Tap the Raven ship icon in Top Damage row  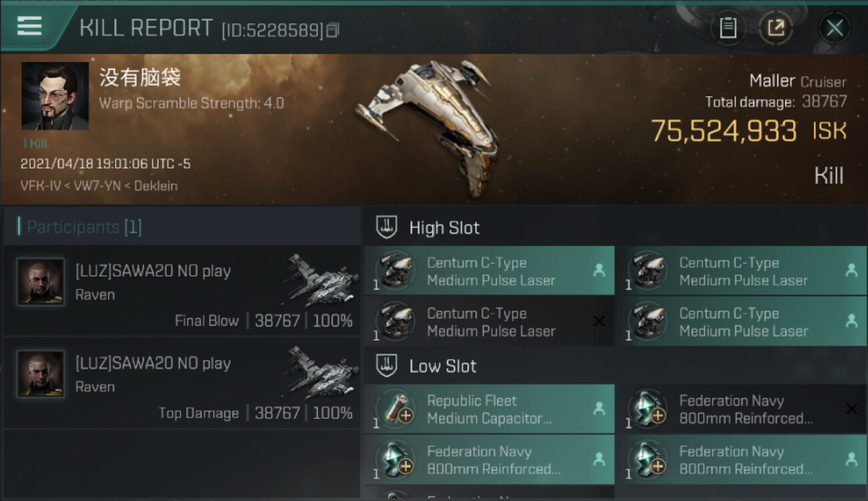(324, 373)
